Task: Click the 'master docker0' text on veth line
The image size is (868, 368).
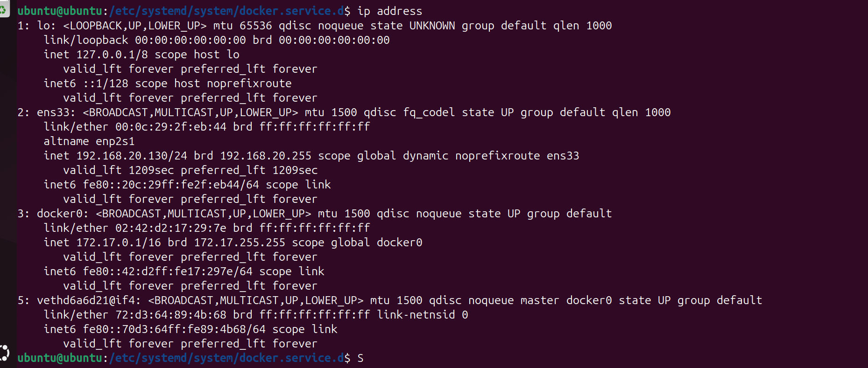Action: 566,300
